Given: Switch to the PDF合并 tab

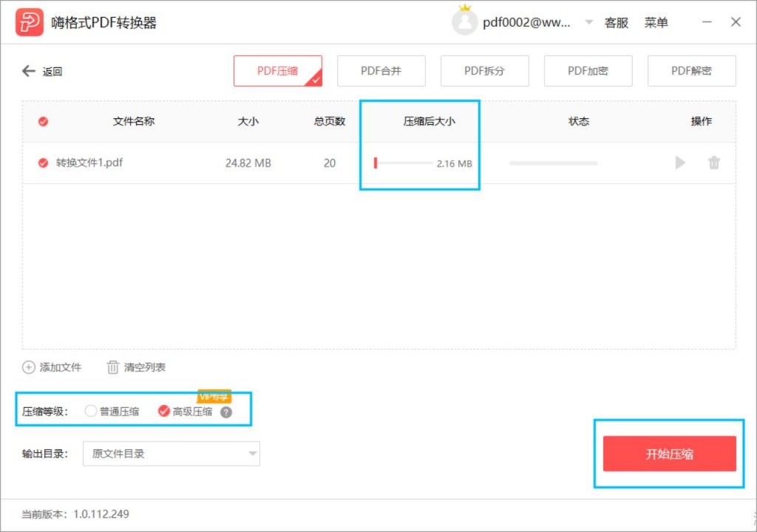Looking at the screenshot, I should (381, 71).
